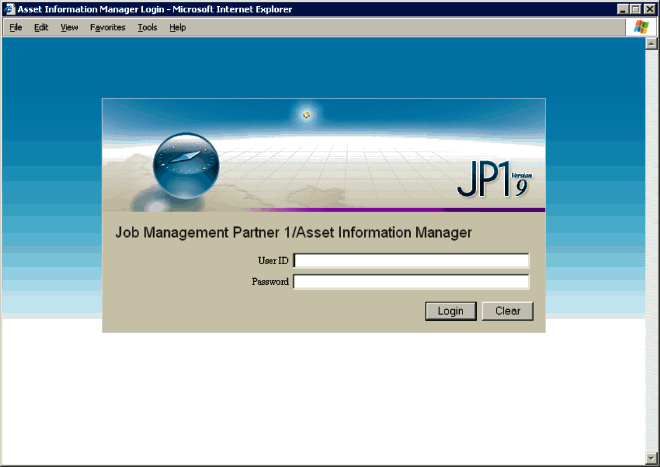This screenshot has width=660, height=467.
Task: Click the compass globe icon on banner
Action: [186, 165]
